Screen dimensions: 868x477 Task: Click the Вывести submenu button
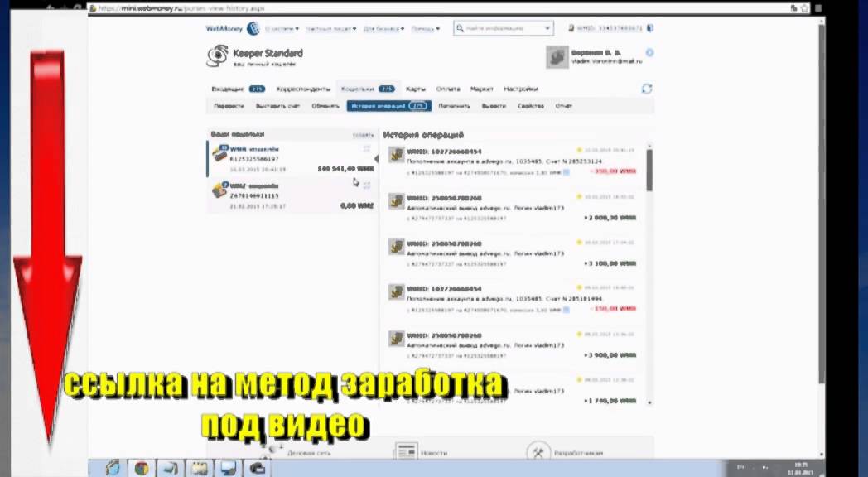tap(494, 106)
